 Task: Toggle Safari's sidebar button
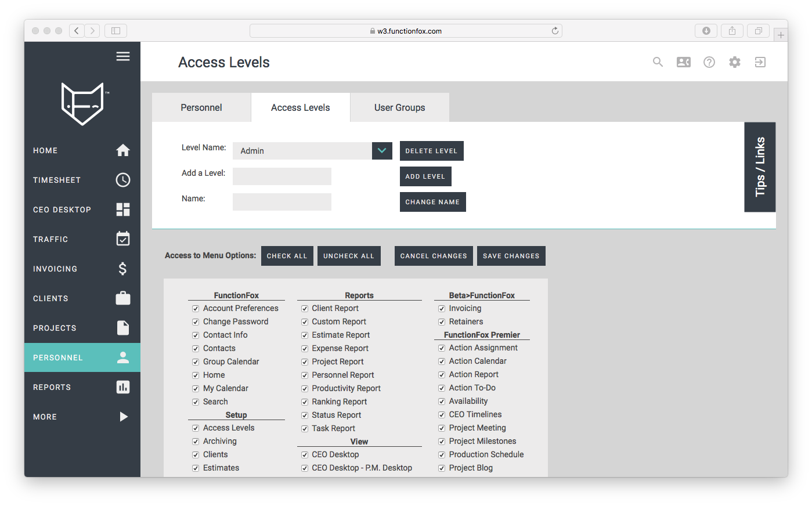click(116, 31)
